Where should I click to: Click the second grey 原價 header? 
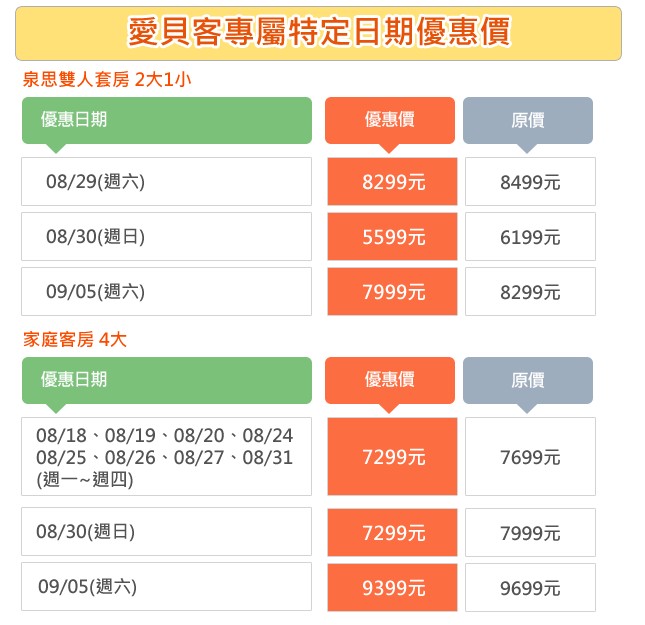[528, 380]
